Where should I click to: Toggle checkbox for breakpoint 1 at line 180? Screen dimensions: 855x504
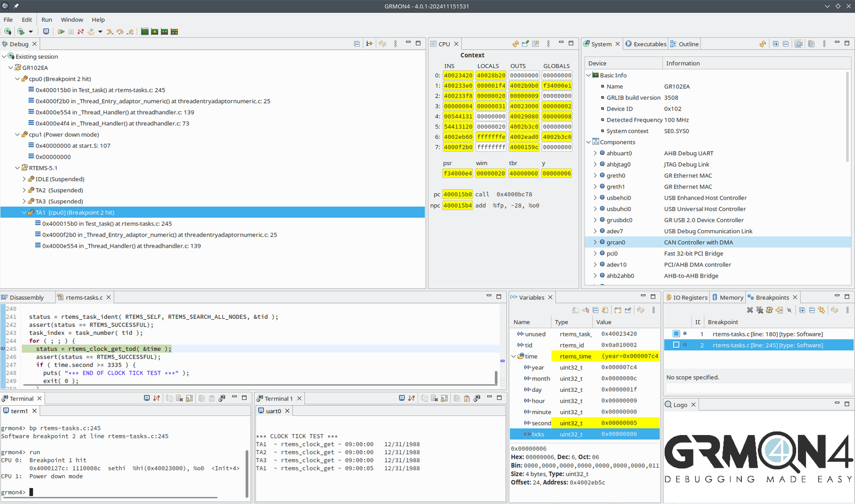(x=676, y=334)
